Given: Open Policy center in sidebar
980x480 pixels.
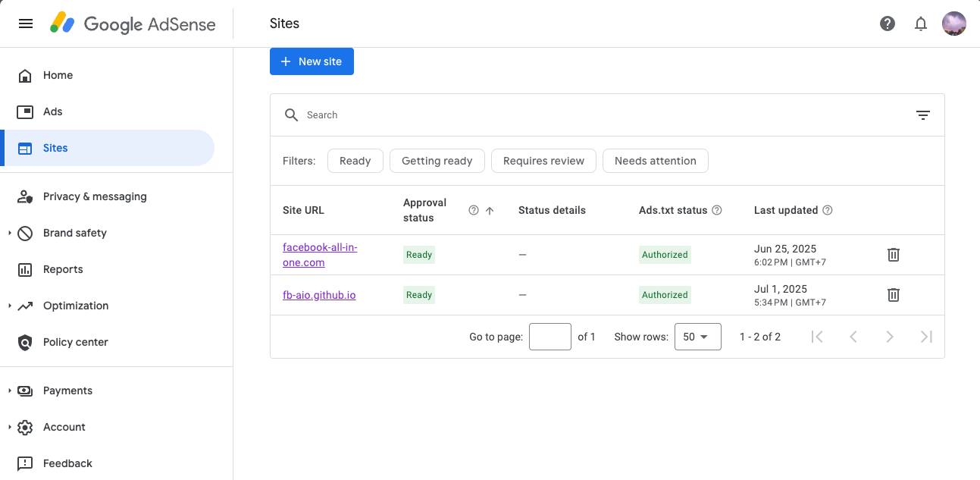Looking at the screenshot, I should click(108, 342).
